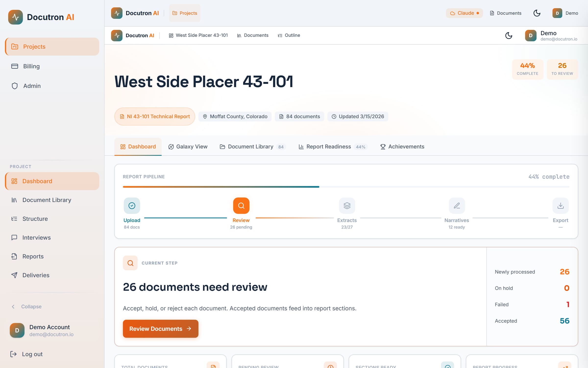The width and height of the screenshot is (588, 368).
Task: Open the Demo user menu with email
Action: [x=551, y=36]
